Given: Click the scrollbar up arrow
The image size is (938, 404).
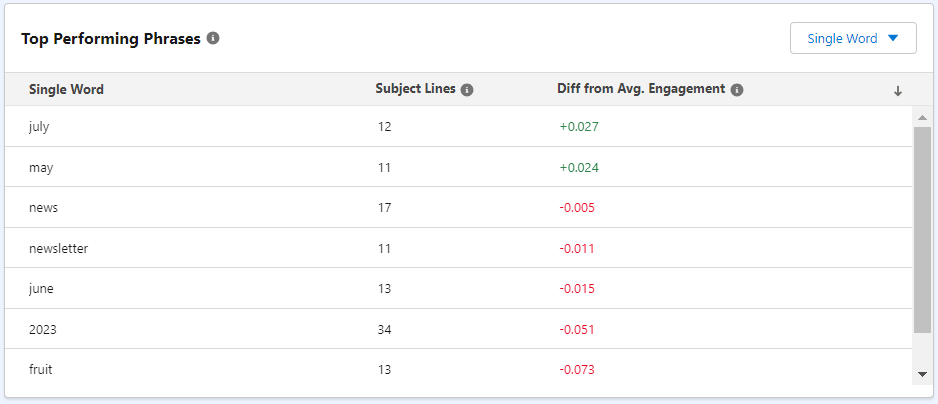Looking at the screenshot, I should pos(922,117).
